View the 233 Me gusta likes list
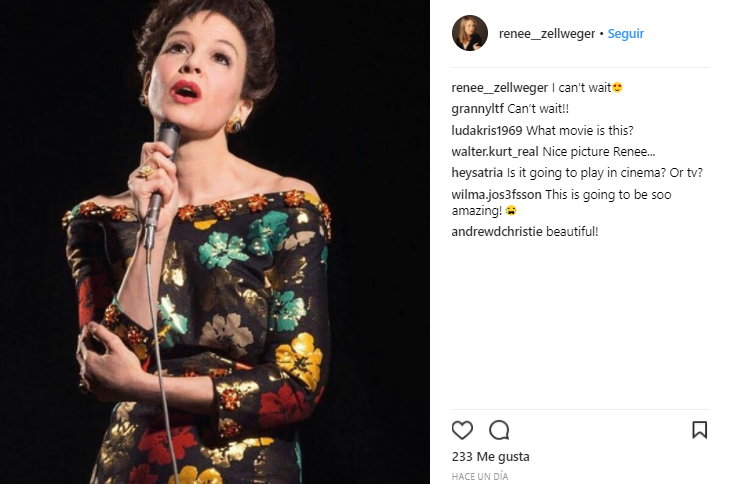739x484 pixels. (490, 457)
